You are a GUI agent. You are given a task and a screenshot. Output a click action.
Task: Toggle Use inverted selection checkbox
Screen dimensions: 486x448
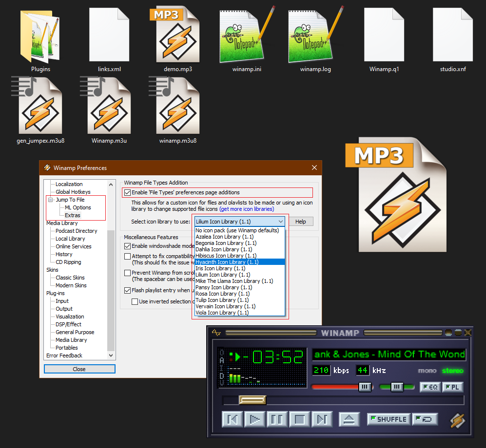[x=135, y=301]
